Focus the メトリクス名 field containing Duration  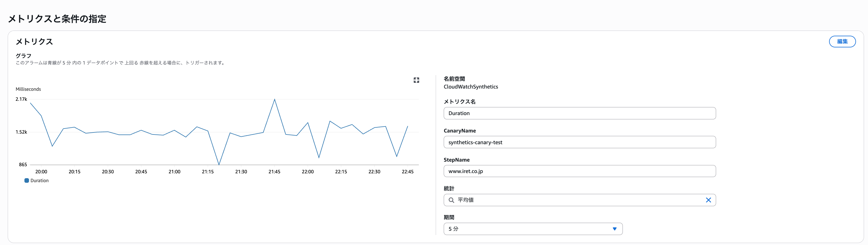tap(579, 113)
